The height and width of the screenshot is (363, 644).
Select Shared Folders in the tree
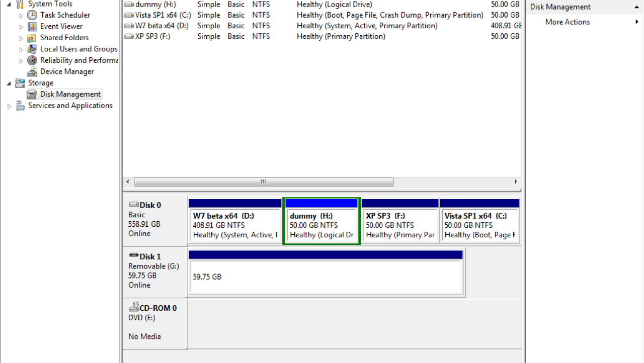64,38
